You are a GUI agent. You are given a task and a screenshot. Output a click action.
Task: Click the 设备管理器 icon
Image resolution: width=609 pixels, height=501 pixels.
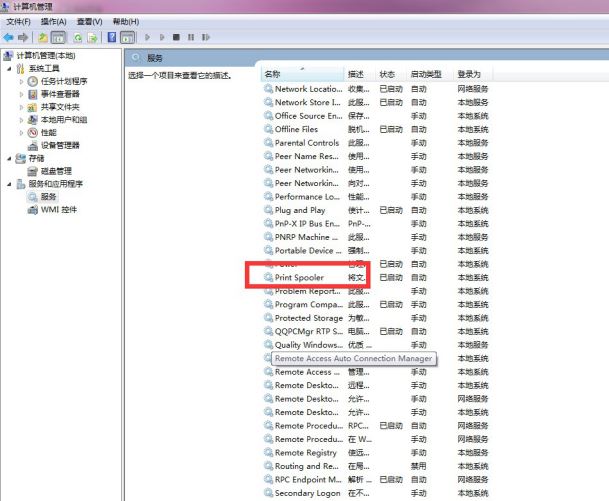point(33,145)
